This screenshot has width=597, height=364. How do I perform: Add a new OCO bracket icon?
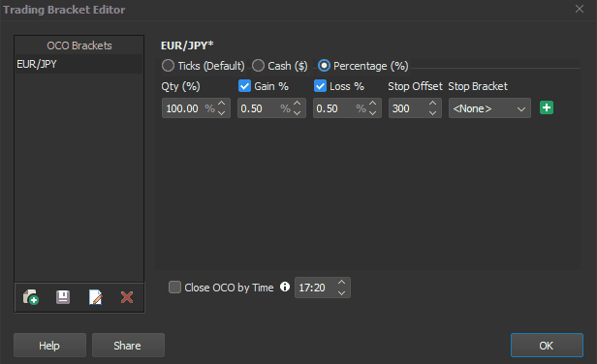[31, 297]
